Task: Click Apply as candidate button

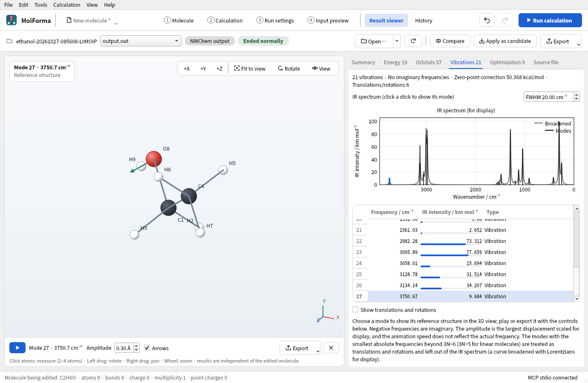Action: 505,41
